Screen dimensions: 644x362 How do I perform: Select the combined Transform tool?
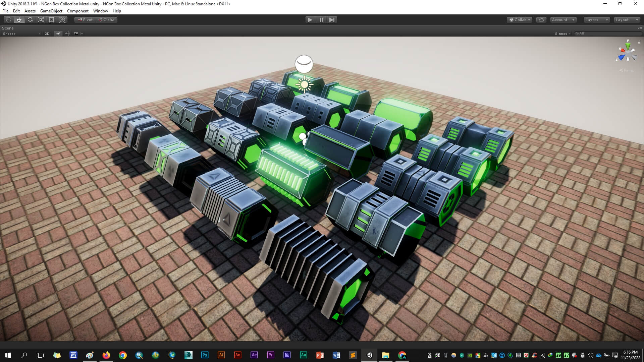[62, 20]
